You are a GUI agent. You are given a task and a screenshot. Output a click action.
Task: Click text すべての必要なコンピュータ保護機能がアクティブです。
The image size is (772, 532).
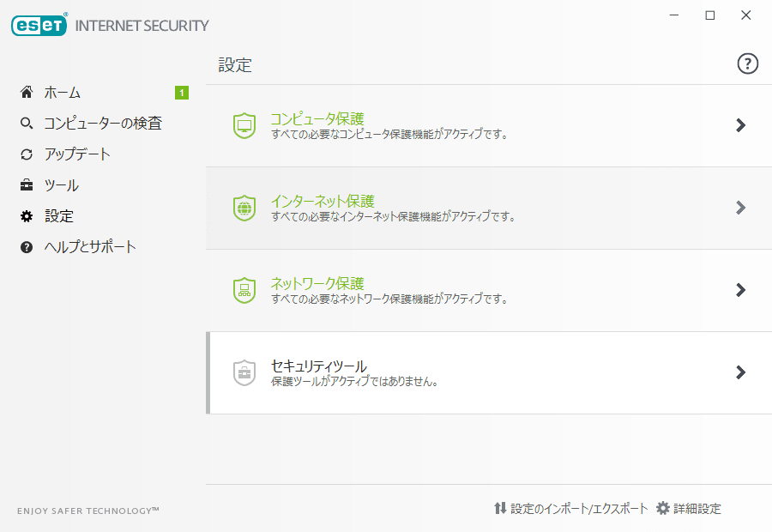389,134
